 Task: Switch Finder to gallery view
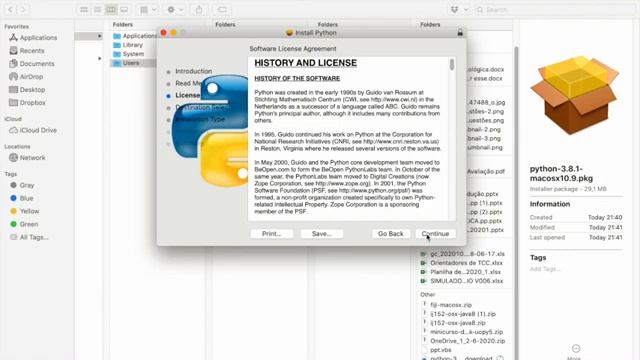pyautogui.click(x=124, y=9)
